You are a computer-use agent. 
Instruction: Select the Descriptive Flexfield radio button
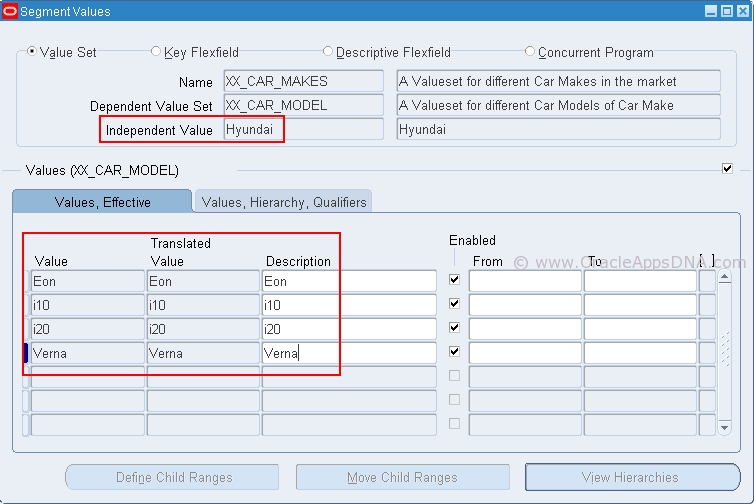pos(327,51)
